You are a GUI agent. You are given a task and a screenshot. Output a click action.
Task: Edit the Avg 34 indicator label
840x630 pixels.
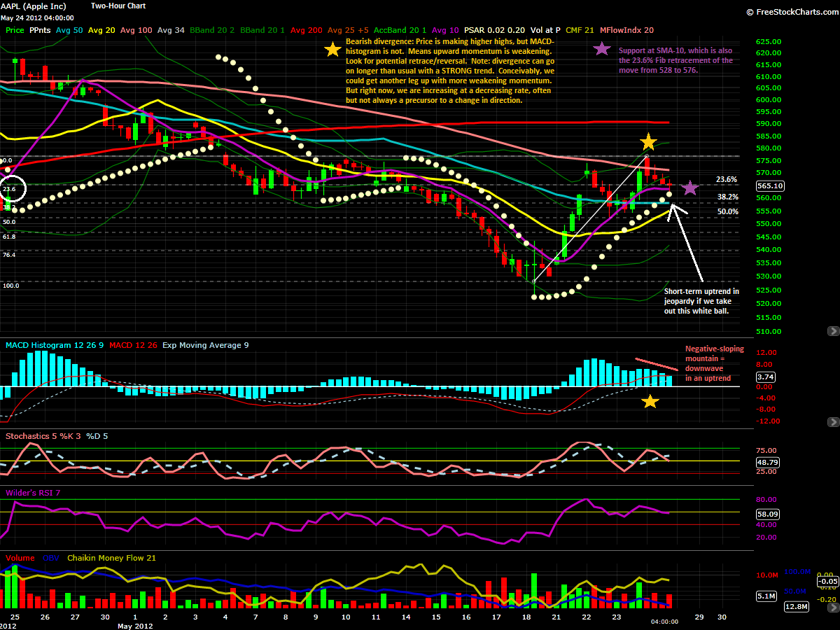click(171, 30)
